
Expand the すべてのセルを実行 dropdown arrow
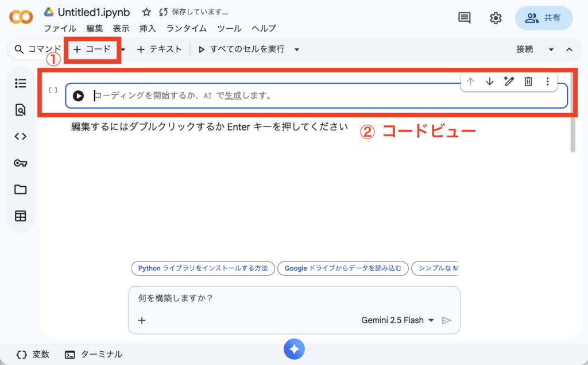pos(297,49)
